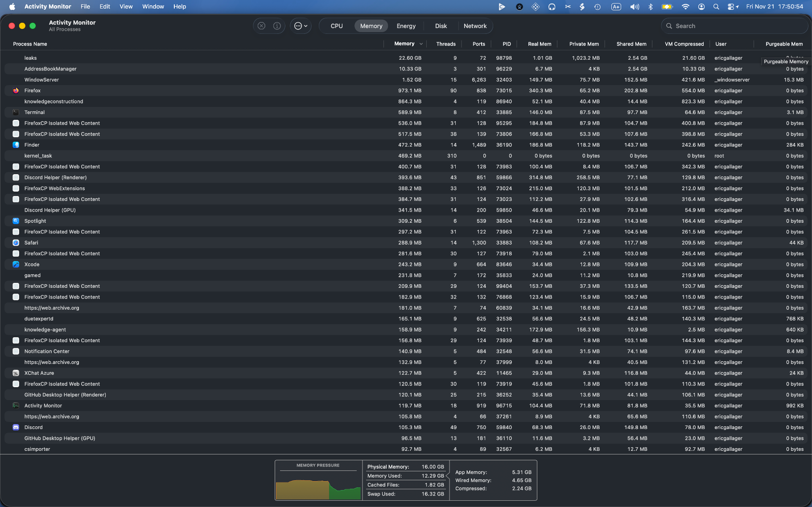Switch to the Energy tab
Viewport: 812px width, 507px height.
click(406, 26)
